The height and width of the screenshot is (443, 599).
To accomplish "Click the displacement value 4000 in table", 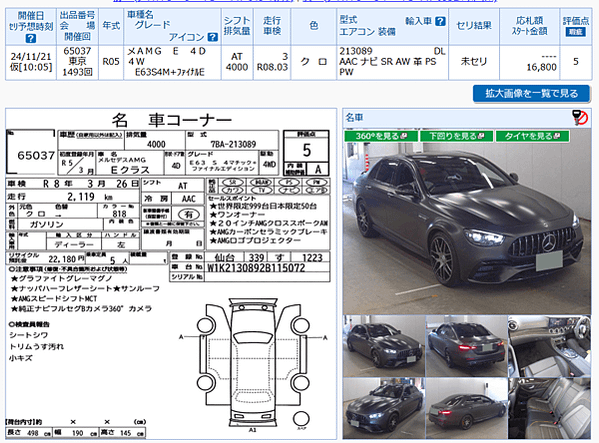I will (x=237, y=67).
